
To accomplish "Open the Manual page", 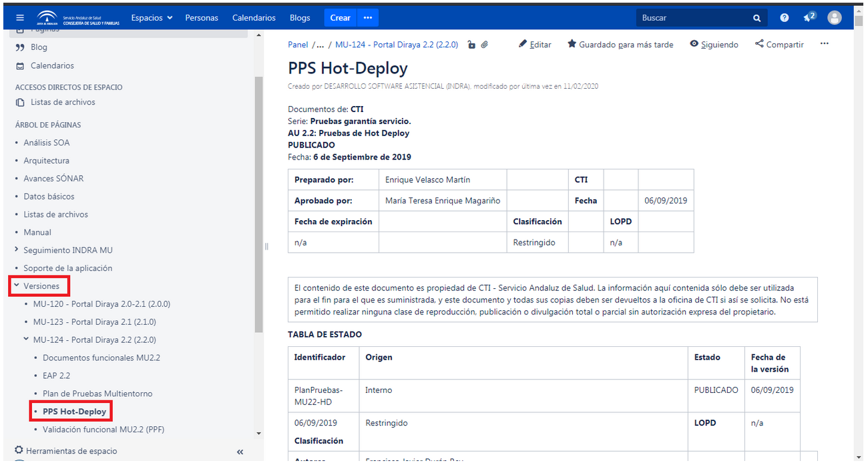I will coord(37,233).
